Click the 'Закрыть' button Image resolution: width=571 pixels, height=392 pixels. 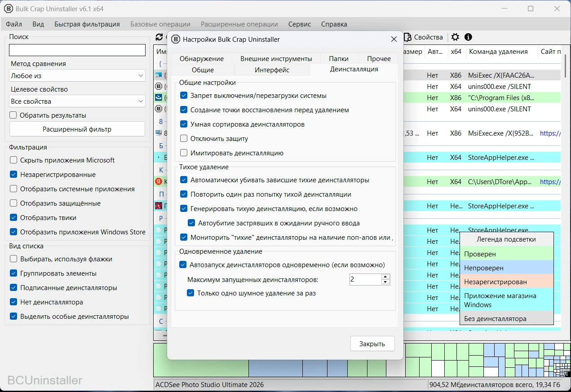click(x=372, y=344)
